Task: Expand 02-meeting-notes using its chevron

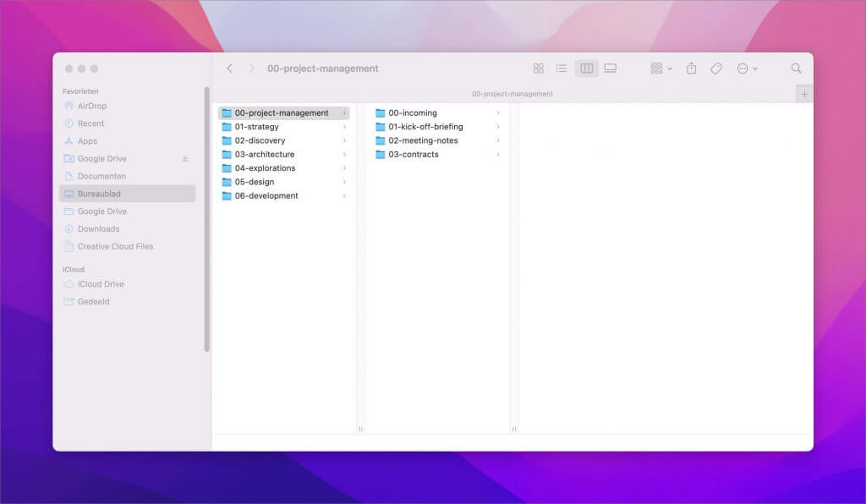Action: point(497,140)
